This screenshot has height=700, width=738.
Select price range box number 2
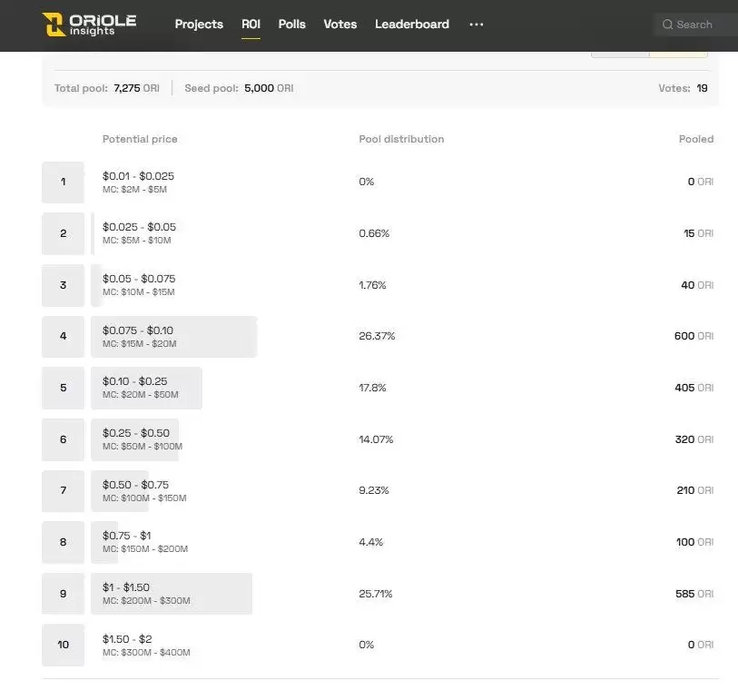click(63, 233)
